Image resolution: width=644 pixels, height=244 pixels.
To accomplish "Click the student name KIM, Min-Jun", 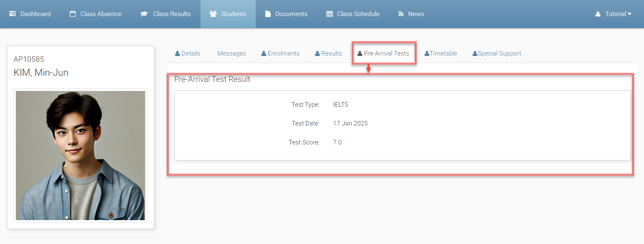I will (41, 73).
